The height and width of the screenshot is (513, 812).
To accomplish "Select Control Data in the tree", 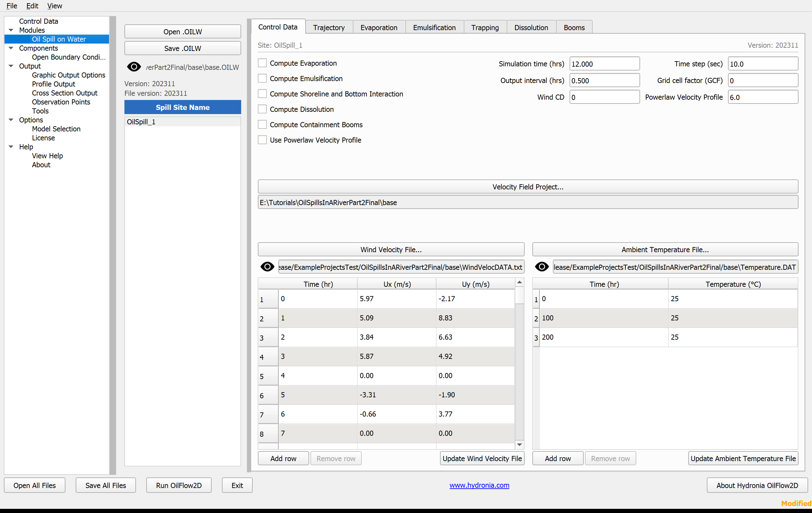I will (x=38, y=21).
